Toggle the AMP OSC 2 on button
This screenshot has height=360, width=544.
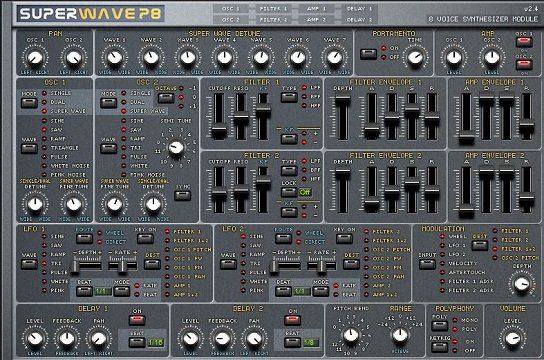coord(524,65)
